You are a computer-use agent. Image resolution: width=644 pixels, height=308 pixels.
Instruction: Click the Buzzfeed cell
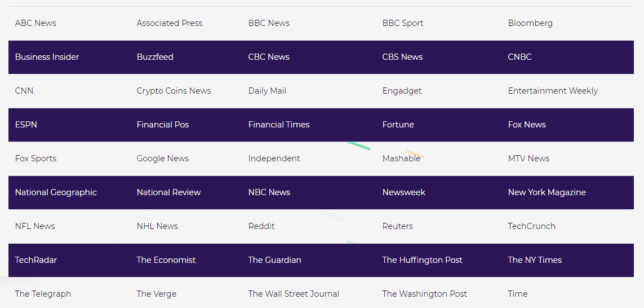155,57
